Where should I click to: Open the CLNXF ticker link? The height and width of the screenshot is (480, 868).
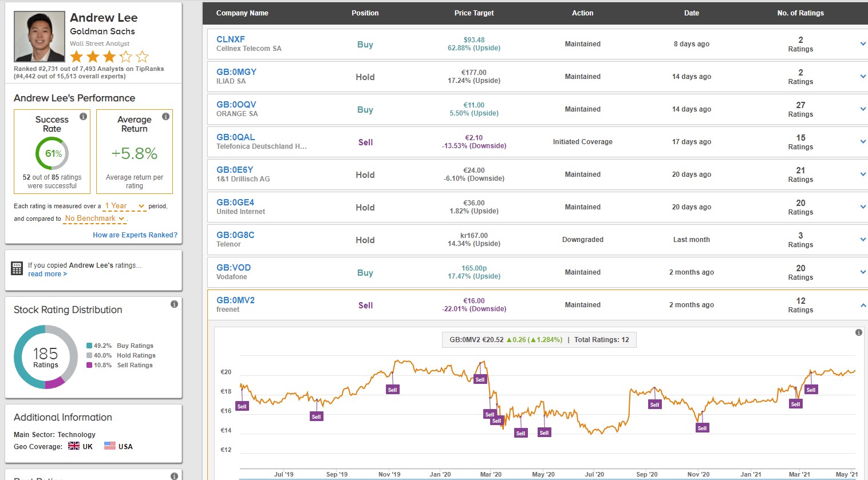[x=231, y=39]
